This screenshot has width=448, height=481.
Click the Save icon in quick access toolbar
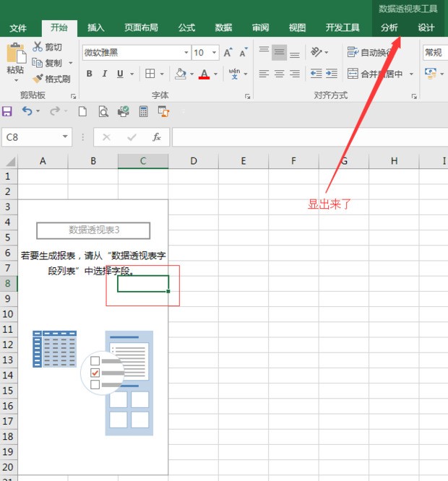(7, 111)
